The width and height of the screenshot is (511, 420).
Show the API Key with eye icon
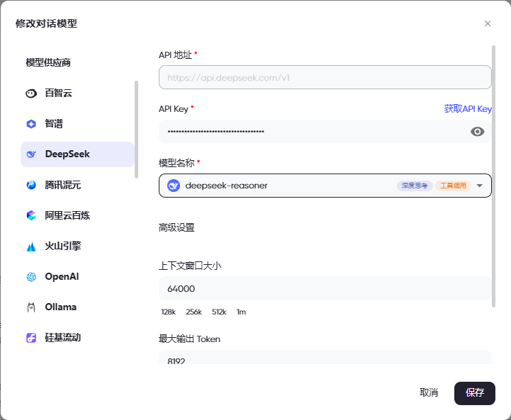click(477, 132)
